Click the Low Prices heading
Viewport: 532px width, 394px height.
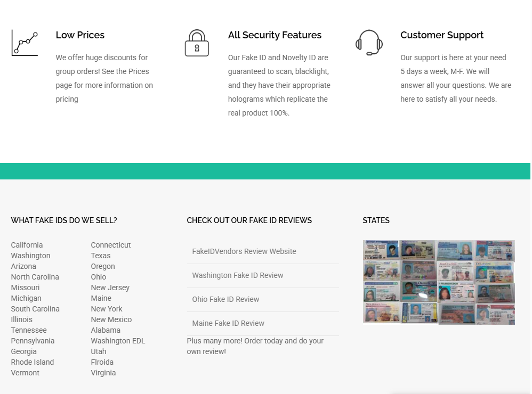click(x=80, y=35)
